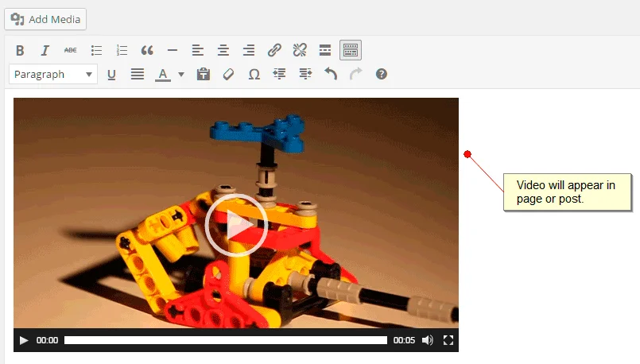Click the 00:00 current time label

(47, 340)
